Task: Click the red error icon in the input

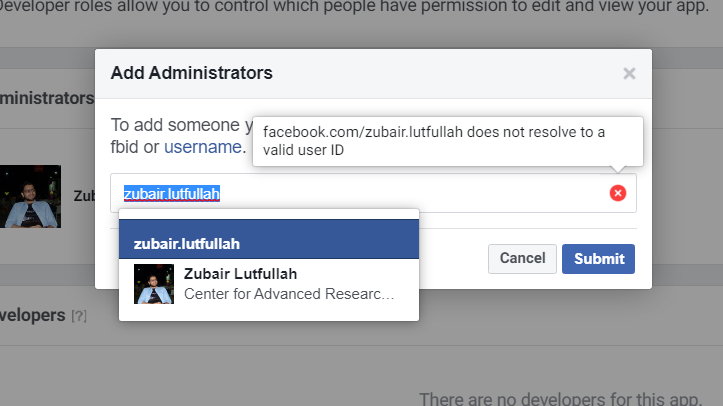Action: pos(618,193)
